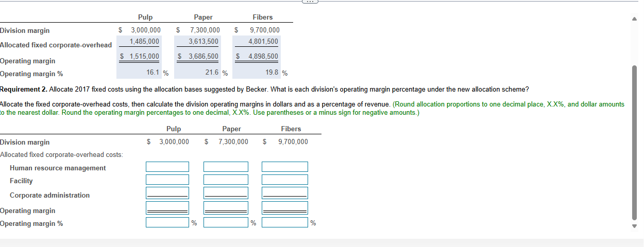Click the Pulp operating margin value 1,515,000
The image size is (644, 247).
tap(144, 56)
